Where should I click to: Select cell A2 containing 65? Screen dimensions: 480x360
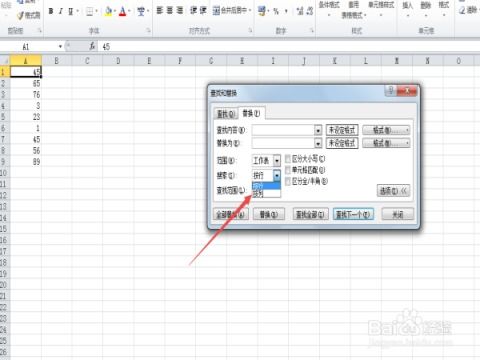[26, 83]
